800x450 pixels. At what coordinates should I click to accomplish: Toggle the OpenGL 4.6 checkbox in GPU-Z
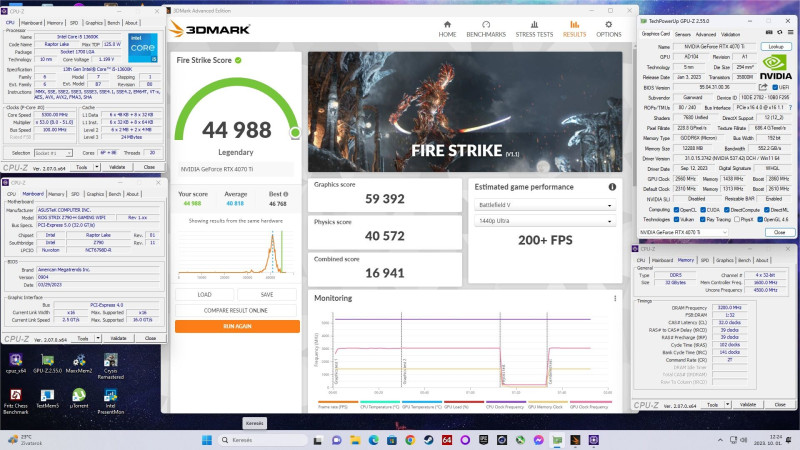pyautogui.click(x=760, y=219)
